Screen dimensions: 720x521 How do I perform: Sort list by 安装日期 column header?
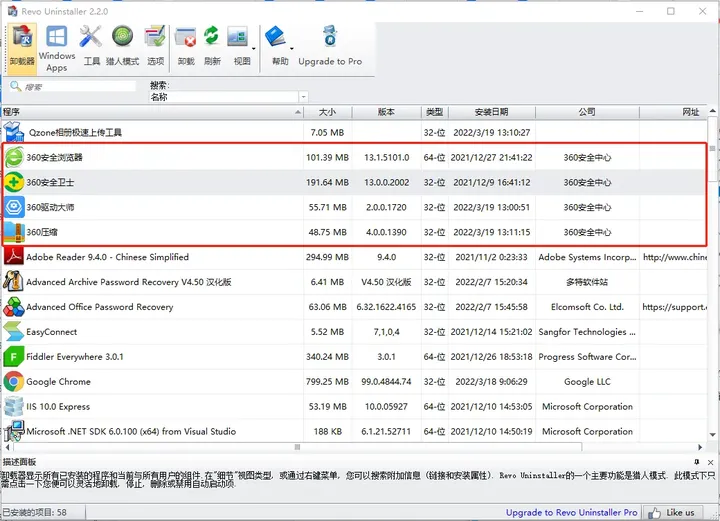click(491, 112)
